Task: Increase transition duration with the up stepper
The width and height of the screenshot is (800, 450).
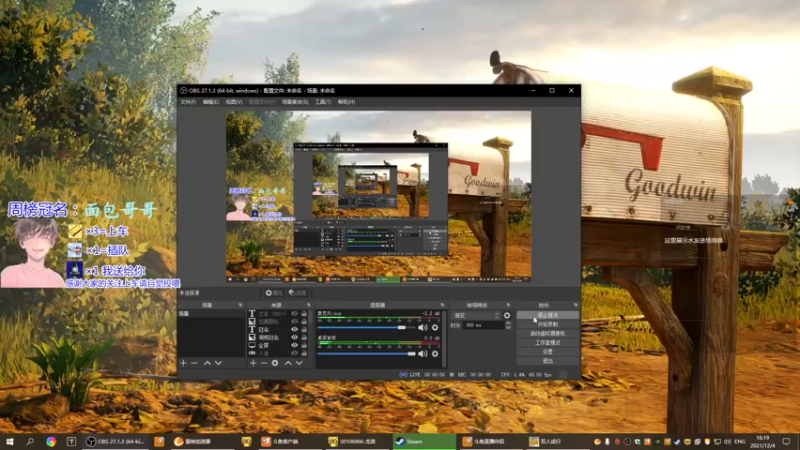Action: click(x=508, y=323)
